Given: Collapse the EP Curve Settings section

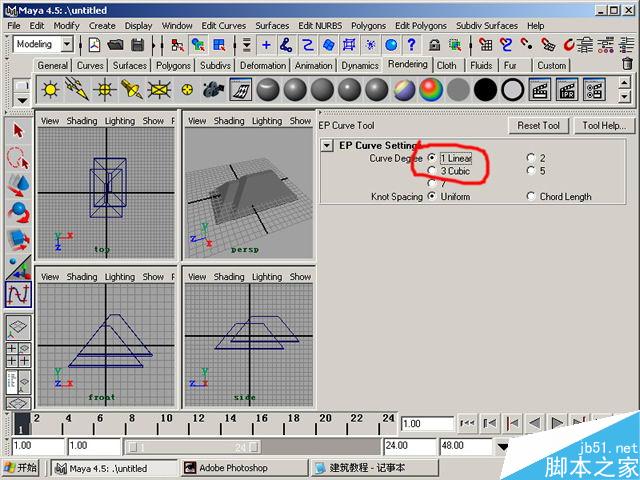Looking at the screenshot, I should 327,146.
